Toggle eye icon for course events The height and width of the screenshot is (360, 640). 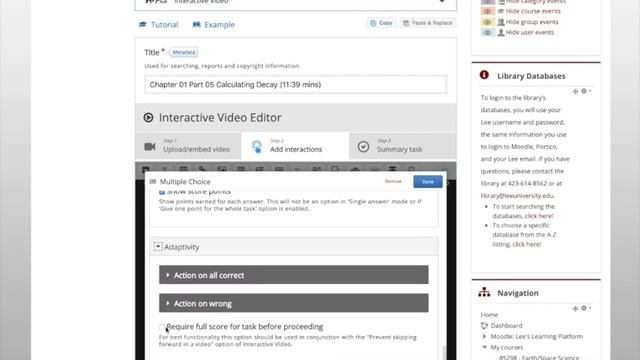[487, 11]
